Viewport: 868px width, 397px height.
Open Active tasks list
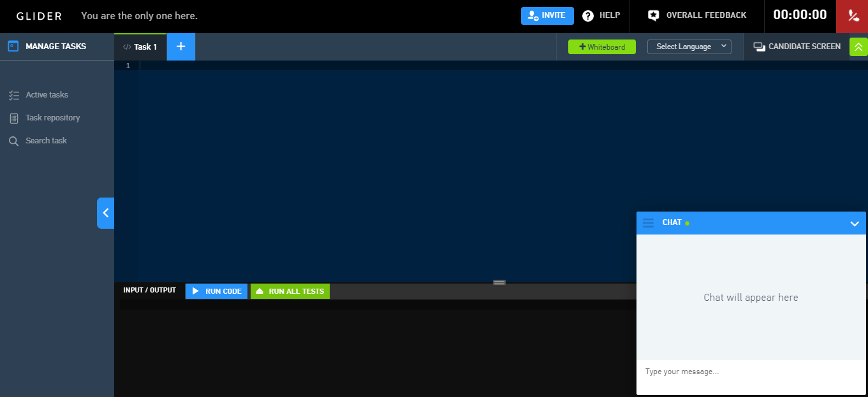tap(47, 95)
